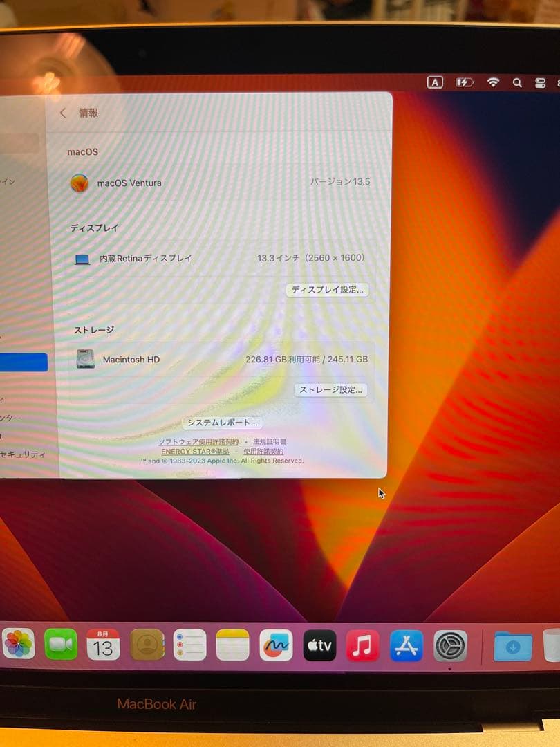Open the Apple TV app
The height and width of the screenshot is (747, 560).
[319, 646]
